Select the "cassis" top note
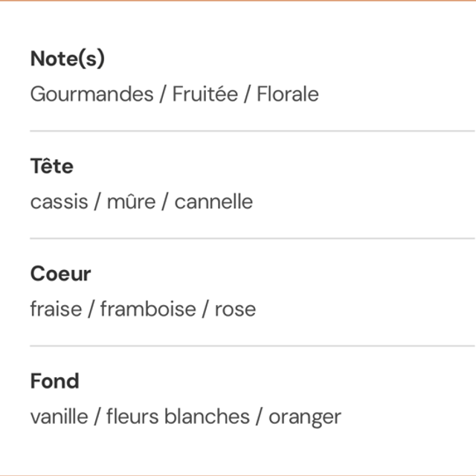476x476 pixels. [59, 202]
